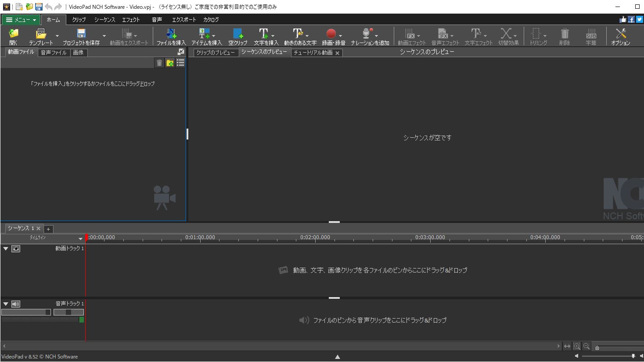Click zoom-out magnifier on timeline
This screenshot has width=644, height=362.
point(586,347)
